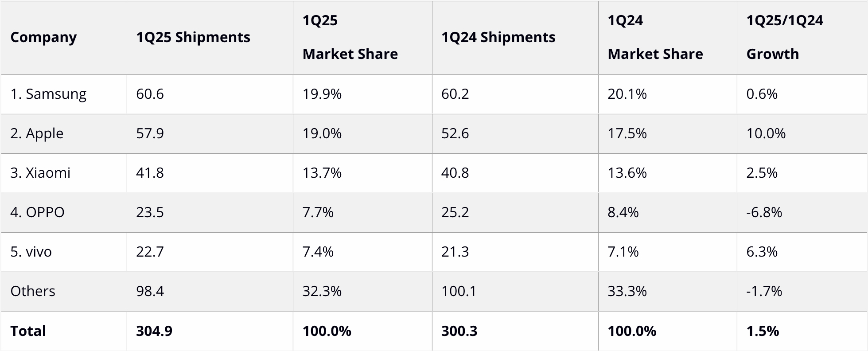Select the Samsung row label
The image size is (868, 351).
(48, 94)
